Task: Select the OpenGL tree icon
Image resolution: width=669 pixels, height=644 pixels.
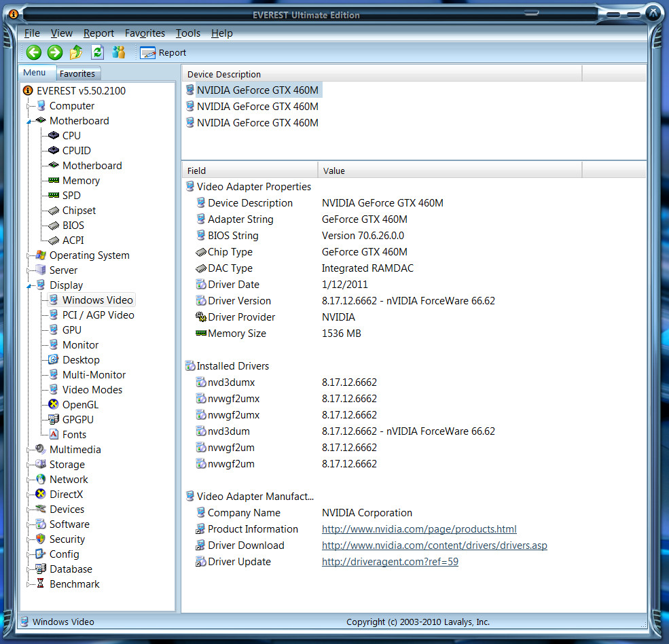Action: pyautogui.click(x=54, y=405)
